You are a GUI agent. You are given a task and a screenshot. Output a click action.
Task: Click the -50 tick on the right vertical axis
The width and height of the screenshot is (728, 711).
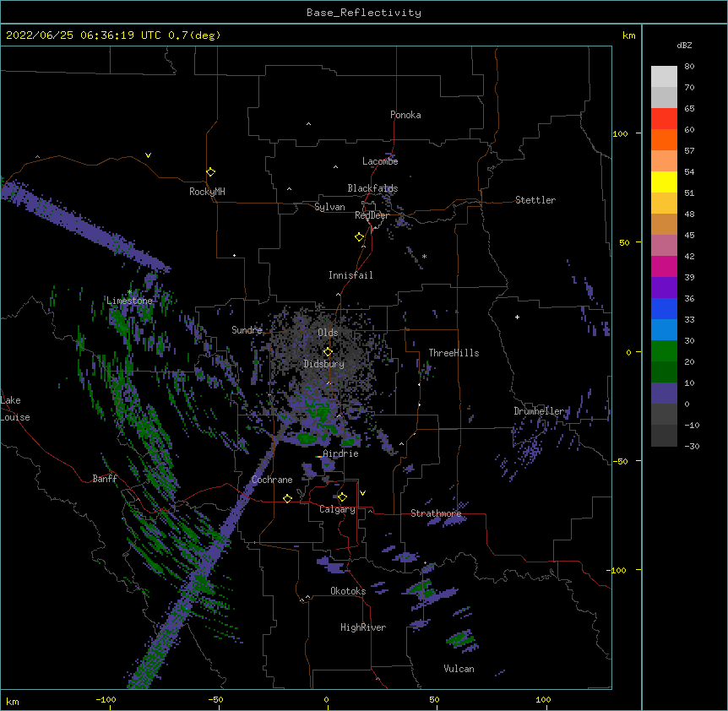tap(620, 461)
